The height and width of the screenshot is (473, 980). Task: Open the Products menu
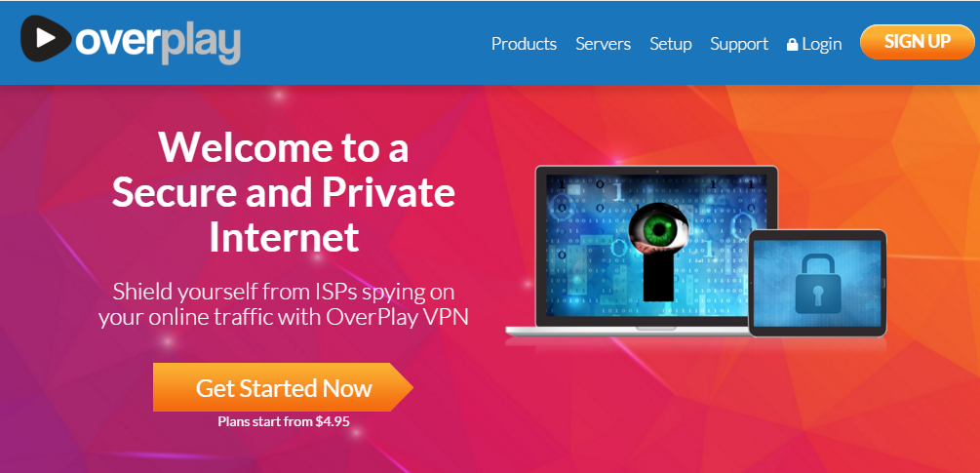(524, 44)
